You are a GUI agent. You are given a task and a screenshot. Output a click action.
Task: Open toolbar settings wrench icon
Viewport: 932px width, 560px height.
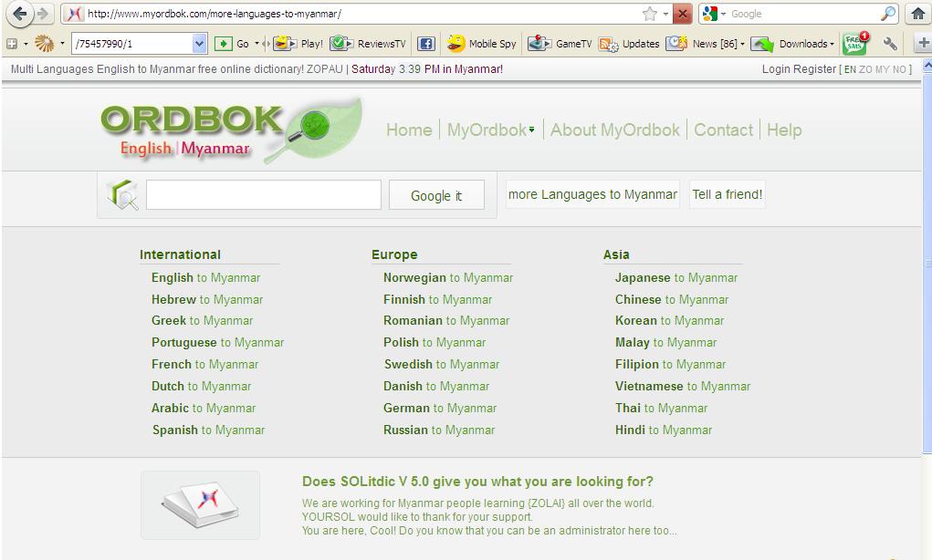890,44
